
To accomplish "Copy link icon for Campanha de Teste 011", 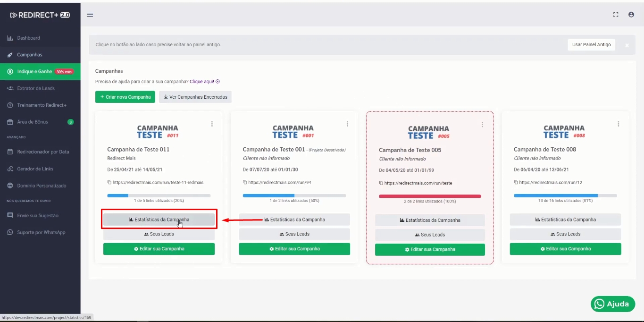I will pos(109,182).
